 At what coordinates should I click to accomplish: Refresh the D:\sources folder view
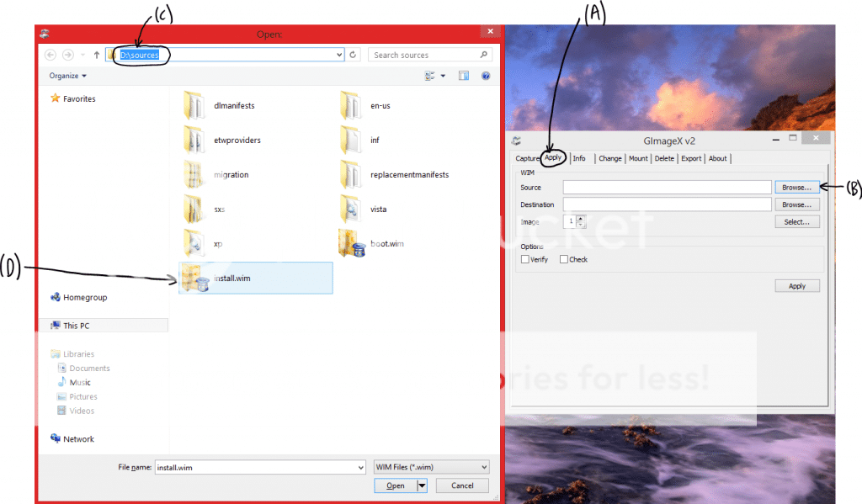pyautogui.click(x=353, y=55)
